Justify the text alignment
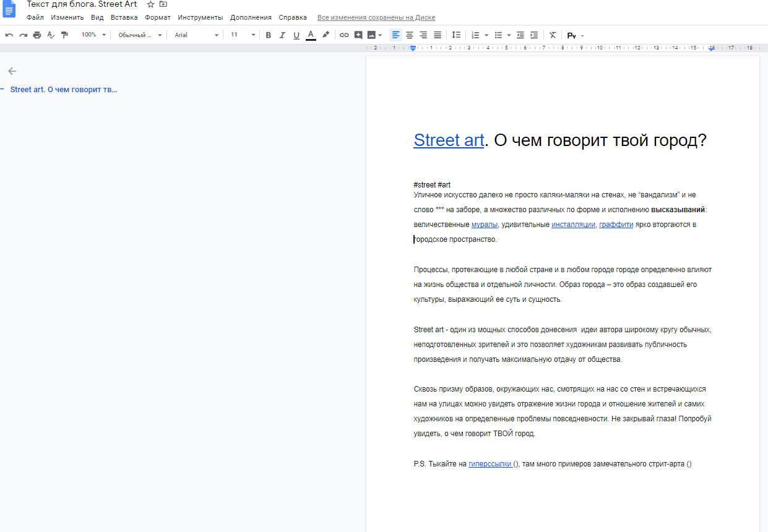Viewport: 768px width, 532px height. tap(438, 35)
